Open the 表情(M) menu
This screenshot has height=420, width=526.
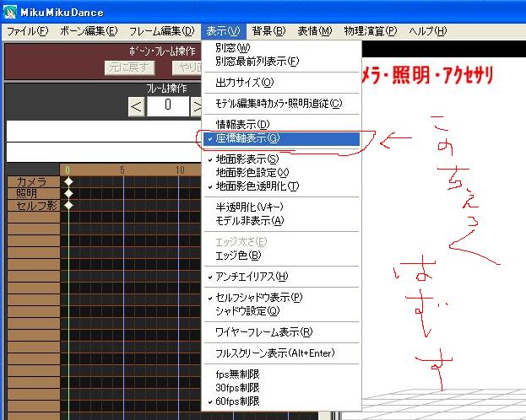315,31
